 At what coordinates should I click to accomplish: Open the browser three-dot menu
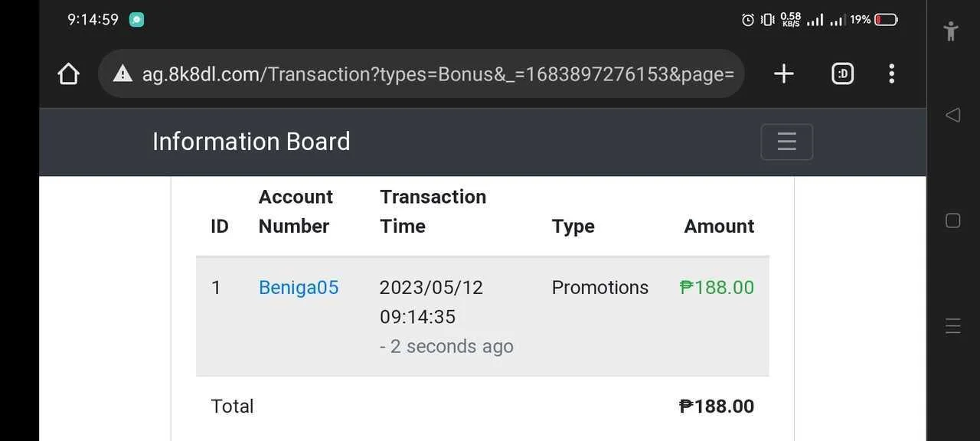pyautogui.click(x=891, y=73)
